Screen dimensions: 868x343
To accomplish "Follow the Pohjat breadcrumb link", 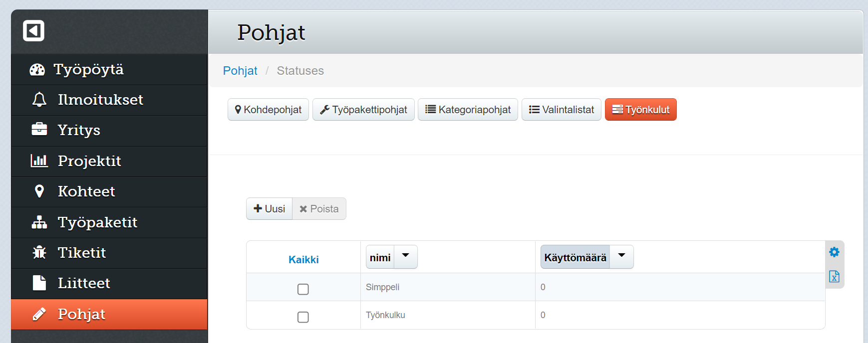I will (240, 71).
